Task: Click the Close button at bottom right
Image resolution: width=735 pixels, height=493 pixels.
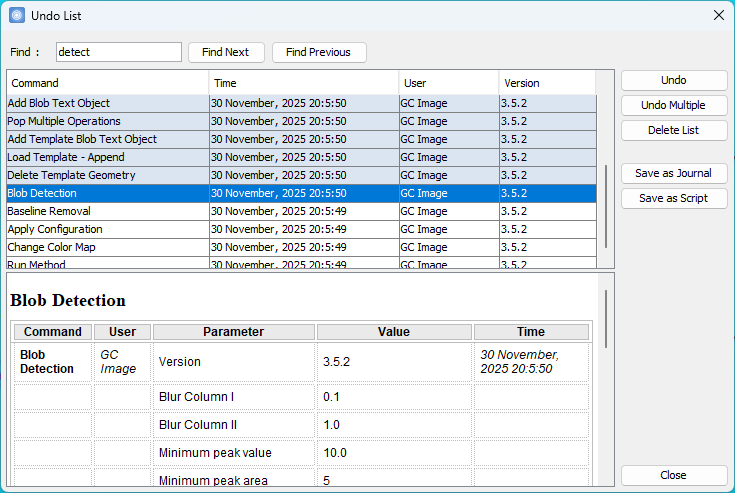Action: click(673, 475)
